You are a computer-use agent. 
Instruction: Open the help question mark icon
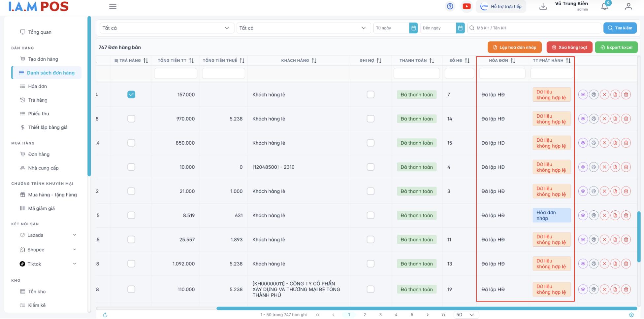450,6
